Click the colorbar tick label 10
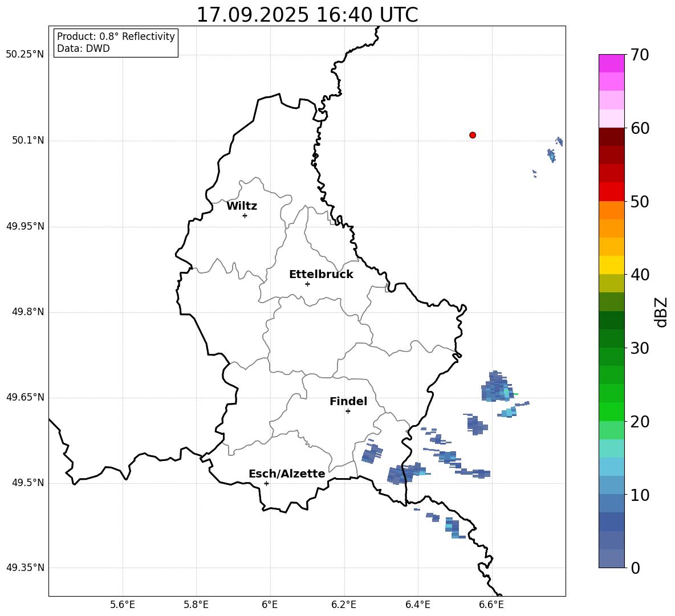The height and width of the screenshot is (616, 675). [x=640, y=495]
